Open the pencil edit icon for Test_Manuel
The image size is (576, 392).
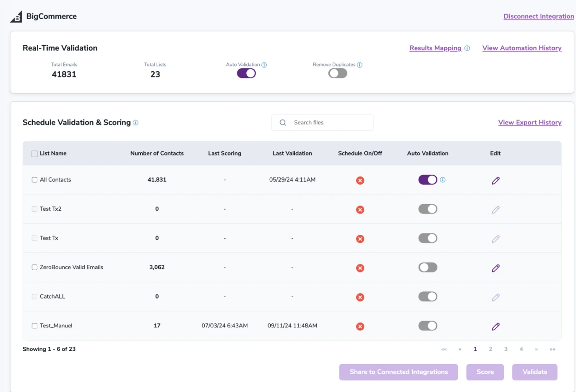pos(495,326)
